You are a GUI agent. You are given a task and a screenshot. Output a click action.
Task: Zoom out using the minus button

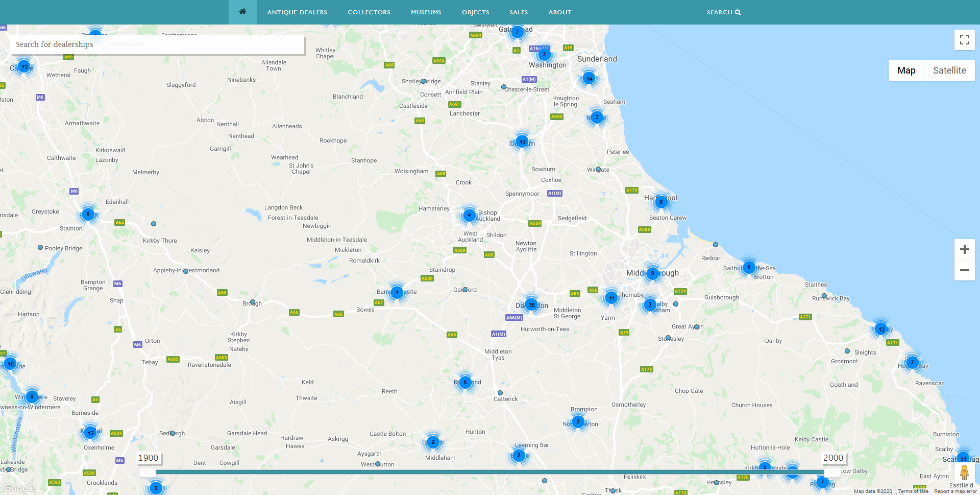tap(964, 270)
